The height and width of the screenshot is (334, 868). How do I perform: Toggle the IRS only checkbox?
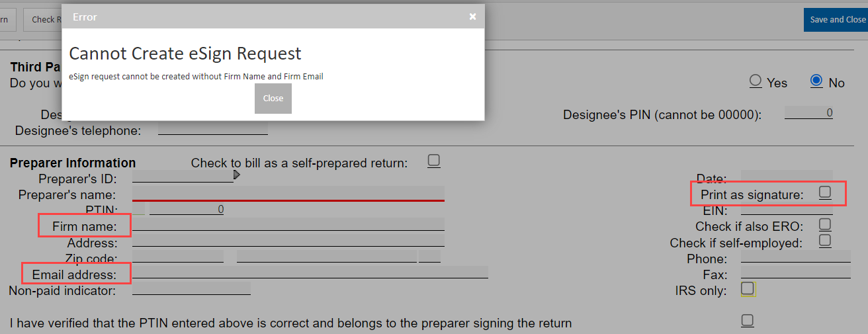pos(748,289)
